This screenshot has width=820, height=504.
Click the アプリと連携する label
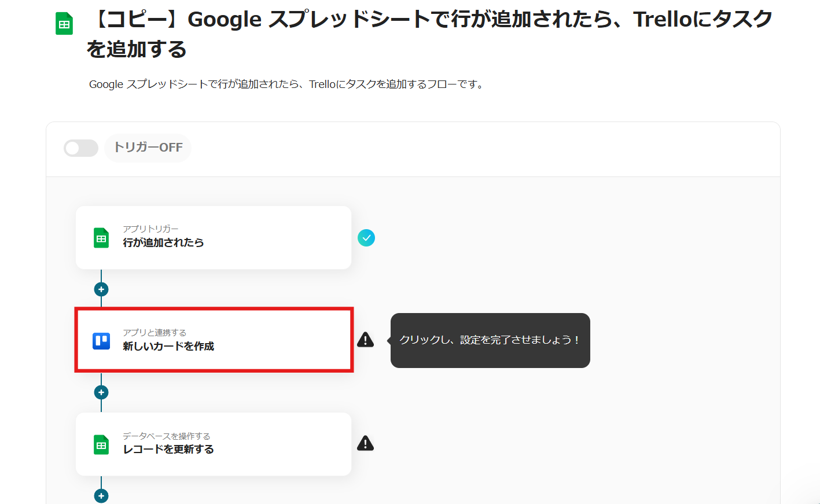(155, 333)
